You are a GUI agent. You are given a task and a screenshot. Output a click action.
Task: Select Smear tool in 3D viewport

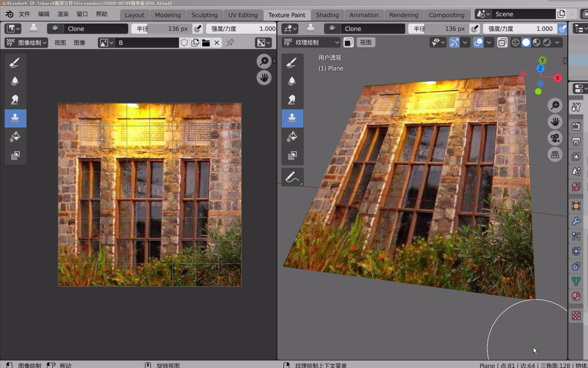point(292,100)
